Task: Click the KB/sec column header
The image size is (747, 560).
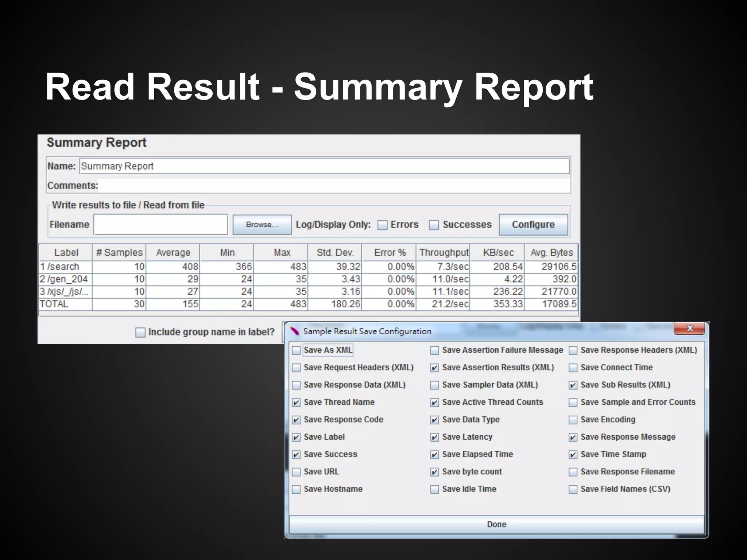Action: tap(498, 252)
